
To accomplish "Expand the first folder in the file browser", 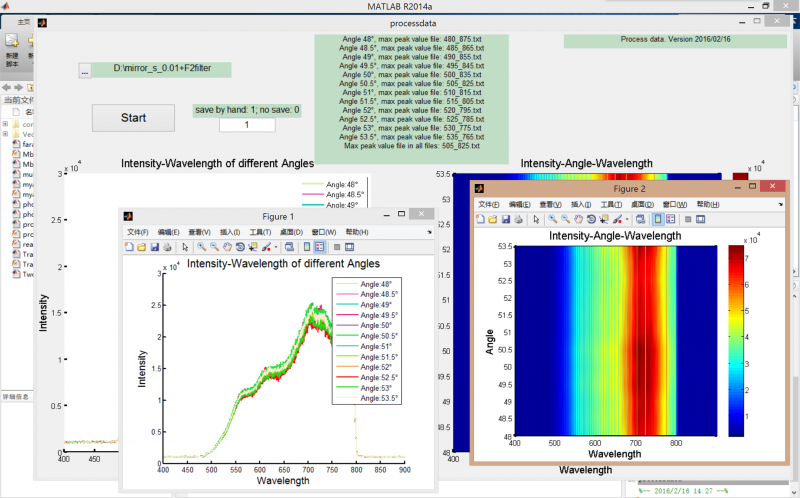I will click(x=5, y=124).
